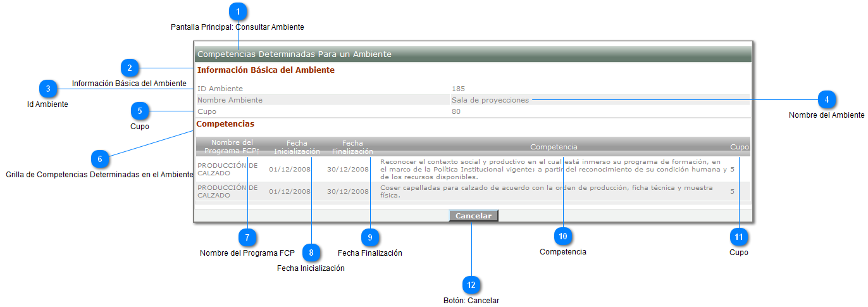Image resolution: width=868 pixels, height=307 pixels.
Task: Click the Competencias Determinadas Para un Ambiente title
Action: click(x=294, y=54)
